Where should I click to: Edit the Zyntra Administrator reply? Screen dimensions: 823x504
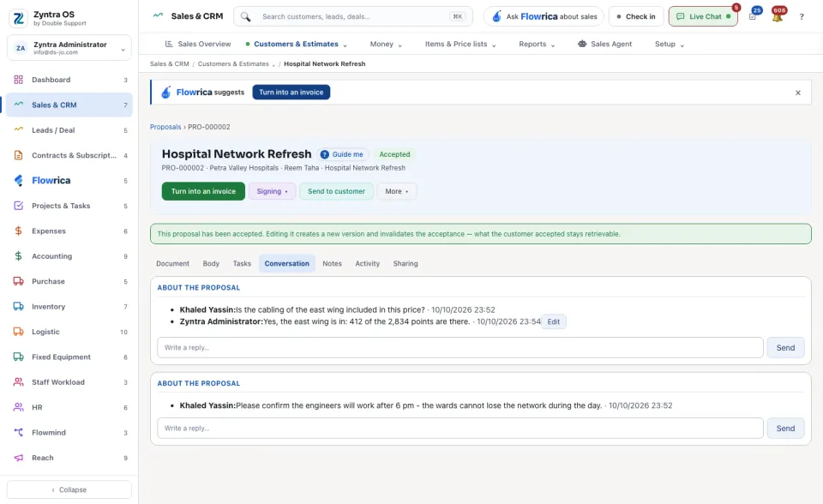pos(553,321)
